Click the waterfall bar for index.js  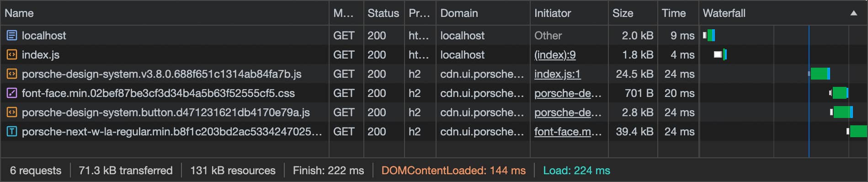[720, 54]
